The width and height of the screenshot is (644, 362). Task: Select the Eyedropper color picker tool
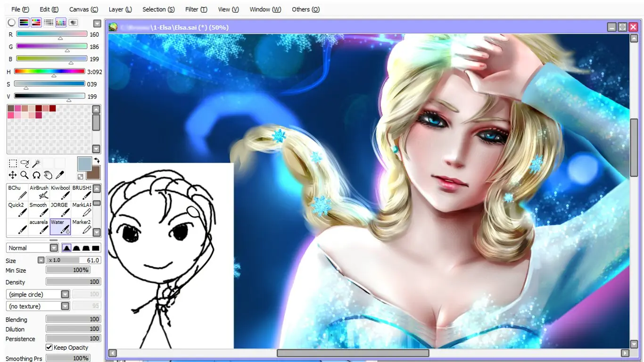(x=60, y=175)
